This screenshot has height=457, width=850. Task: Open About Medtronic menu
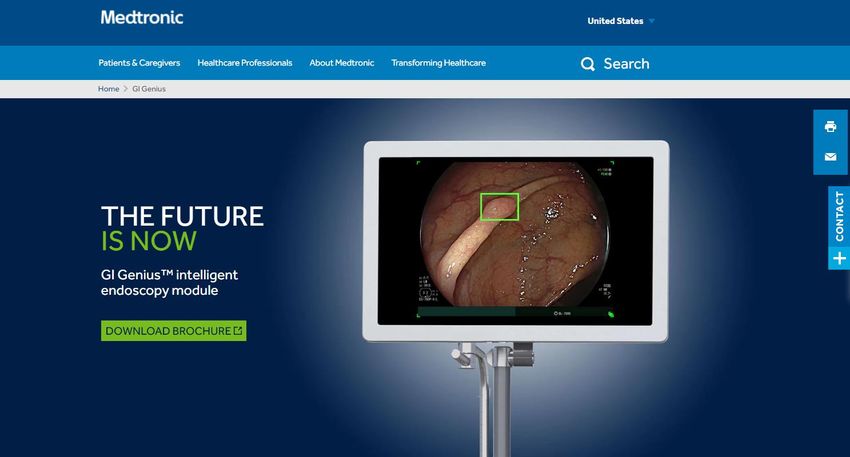pos(342,63)
